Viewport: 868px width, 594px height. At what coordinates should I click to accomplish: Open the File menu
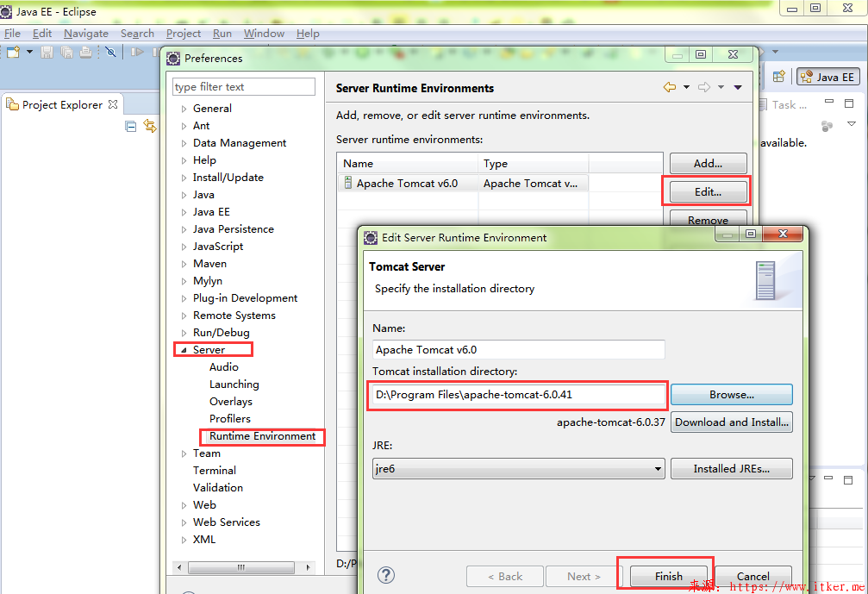[x=12, y=34]
